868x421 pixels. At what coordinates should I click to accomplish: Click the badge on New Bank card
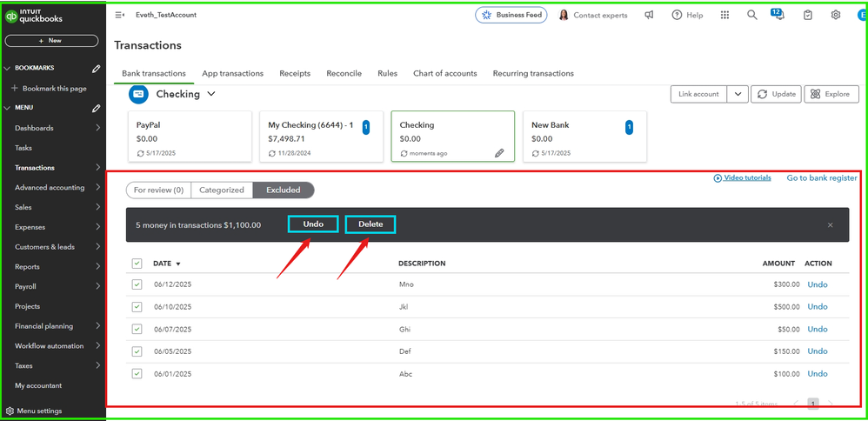click(629, 127)
